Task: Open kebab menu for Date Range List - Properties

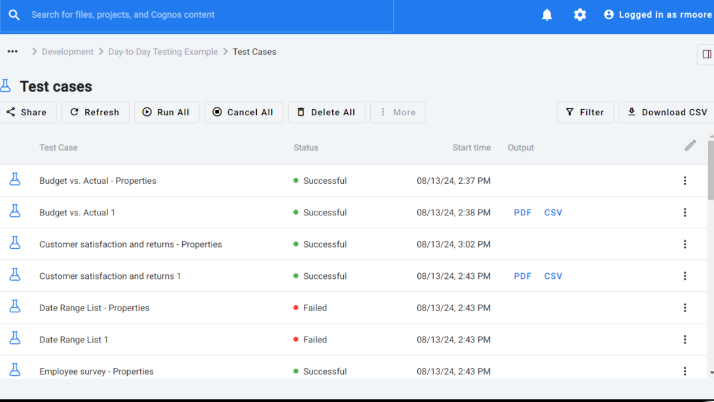Action: (x=685, y=308)
